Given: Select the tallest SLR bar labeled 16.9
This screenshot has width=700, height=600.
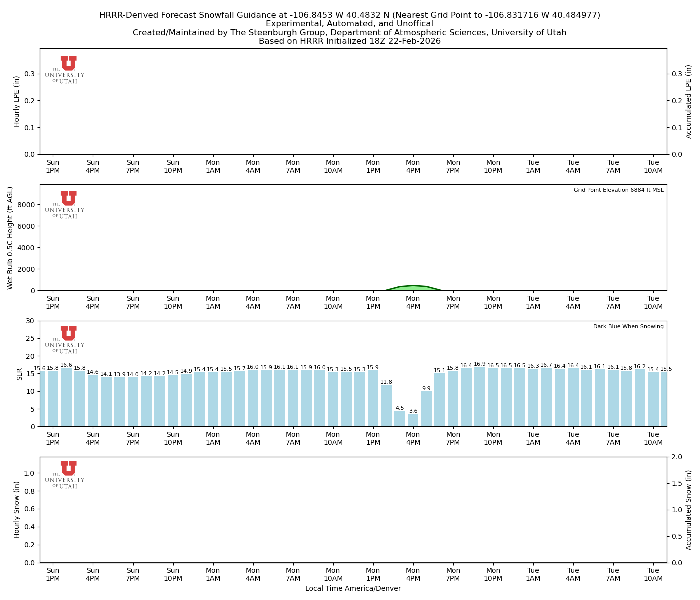Looking at the screenshot, I should tap(480, 397).
